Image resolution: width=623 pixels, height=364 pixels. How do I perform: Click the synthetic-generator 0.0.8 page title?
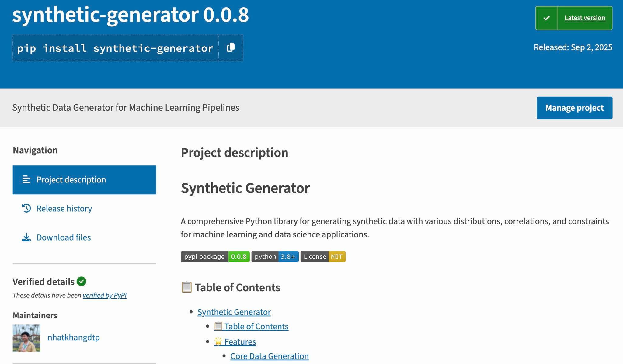click(x=131, y=15)
